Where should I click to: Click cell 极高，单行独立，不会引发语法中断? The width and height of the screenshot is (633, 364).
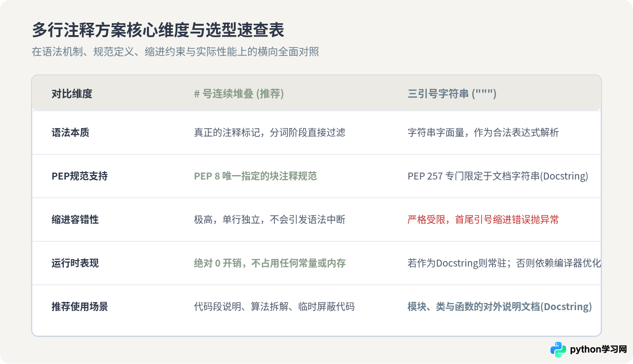[x=270, y=220]
